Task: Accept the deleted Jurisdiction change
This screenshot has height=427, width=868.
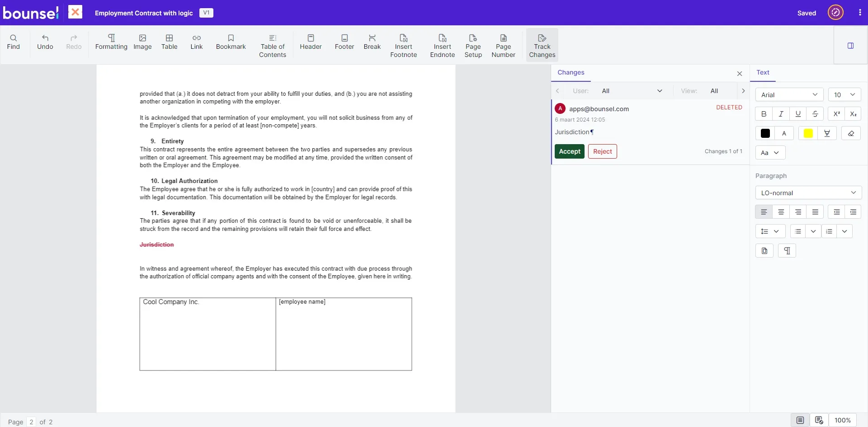Action: [x=569, y=151]
